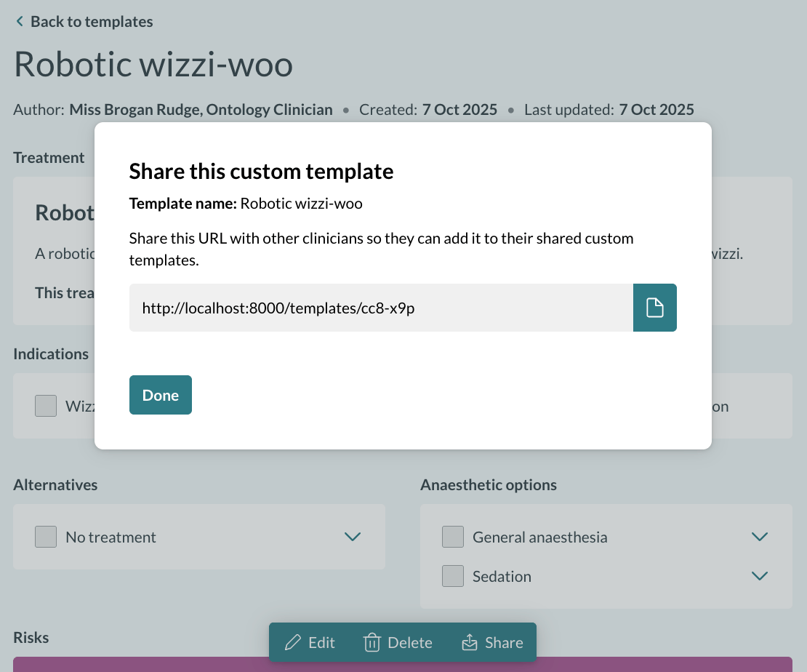Expand the Sedation dropdown chevron
Screen dimensions: 807x672
pos(760,576)
